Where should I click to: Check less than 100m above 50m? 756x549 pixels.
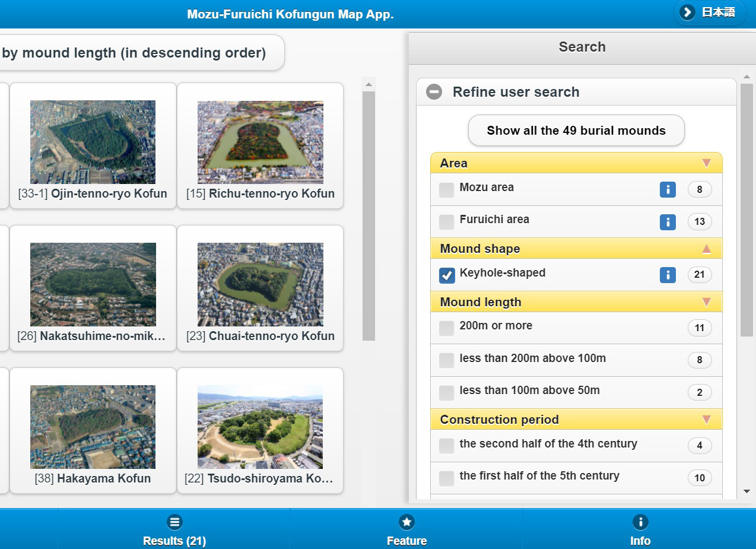pyautogui.click(x=446, y=392)
